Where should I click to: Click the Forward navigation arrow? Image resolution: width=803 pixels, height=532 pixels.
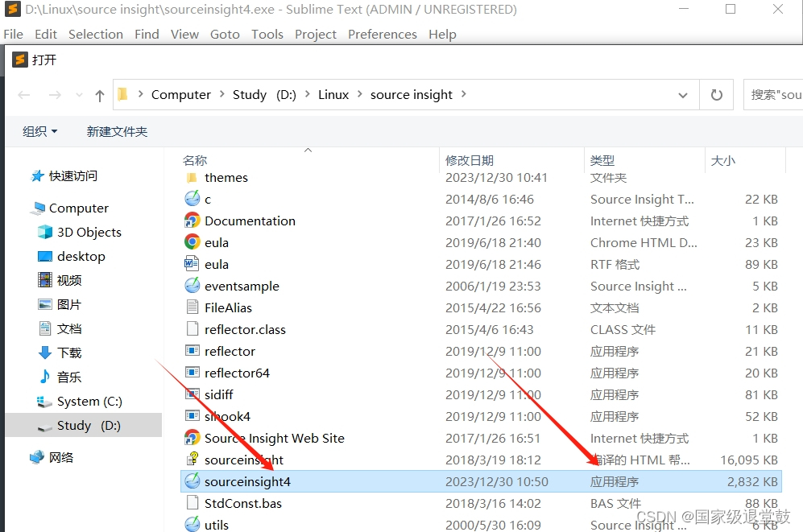click(55, 95)
